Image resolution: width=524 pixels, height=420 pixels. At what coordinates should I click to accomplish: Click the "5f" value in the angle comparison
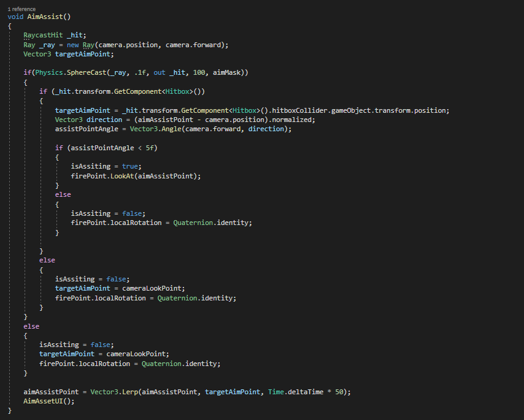(149, 148)
